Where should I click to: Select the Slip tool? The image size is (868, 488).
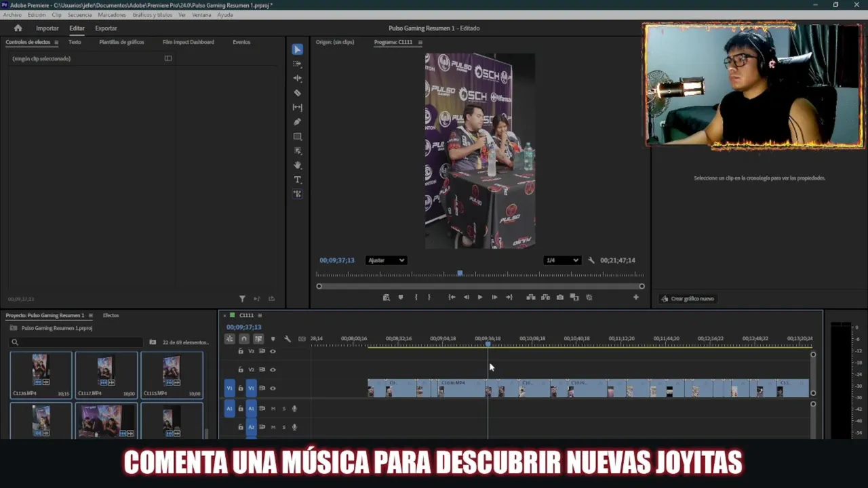[x=297, y=107]
